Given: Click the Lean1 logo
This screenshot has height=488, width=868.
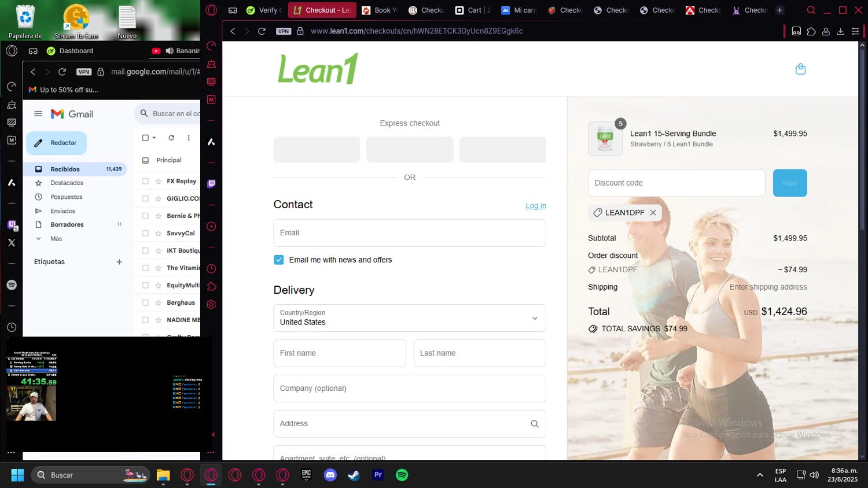Looking at the screenshot, I should [318, 69].
